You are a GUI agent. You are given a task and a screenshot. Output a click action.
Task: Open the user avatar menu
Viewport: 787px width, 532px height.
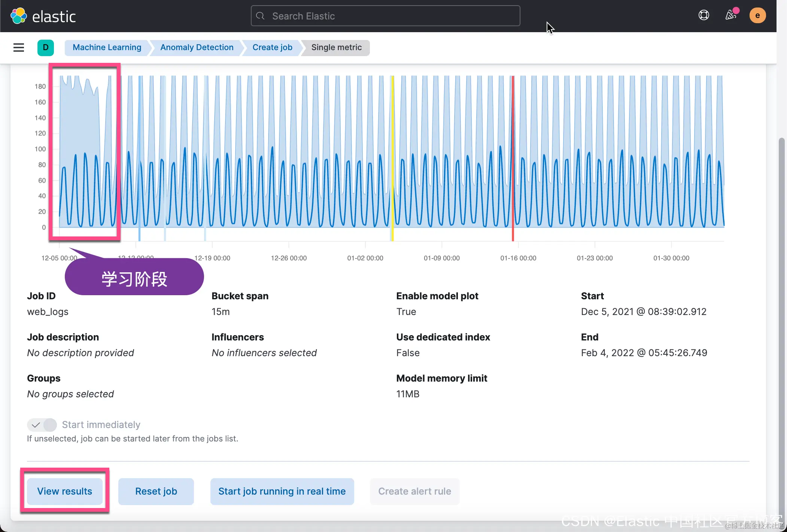757,15
